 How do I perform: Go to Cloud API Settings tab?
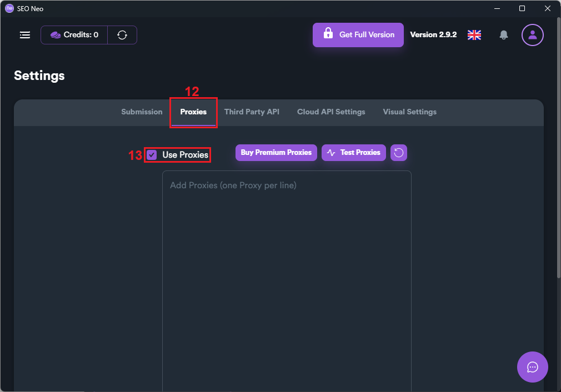click(331, 112)
